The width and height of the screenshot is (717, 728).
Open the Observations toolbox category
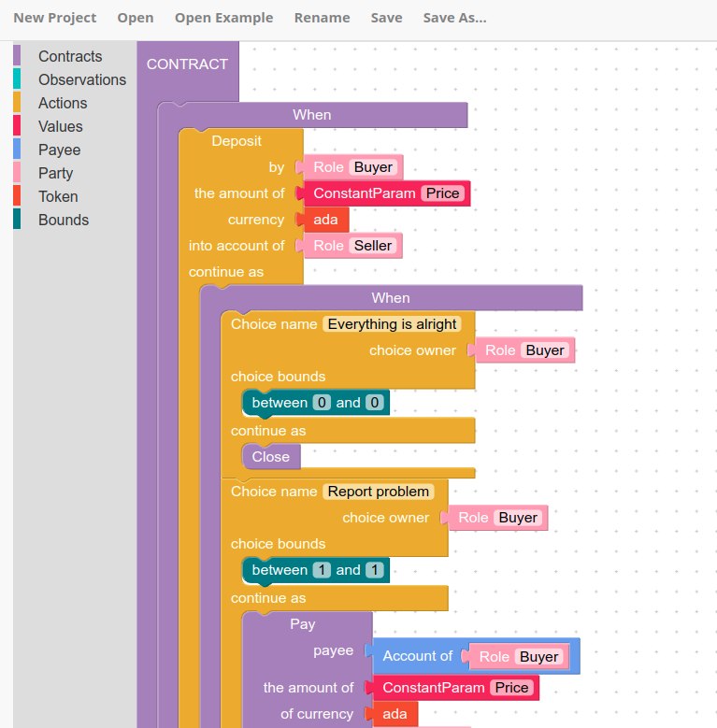[x=81, y=80]
